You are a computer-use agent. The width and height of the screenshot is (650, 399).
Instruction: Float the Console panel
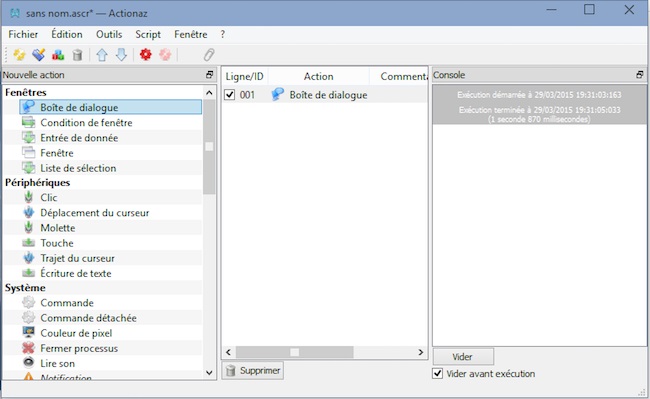point(640,75)
